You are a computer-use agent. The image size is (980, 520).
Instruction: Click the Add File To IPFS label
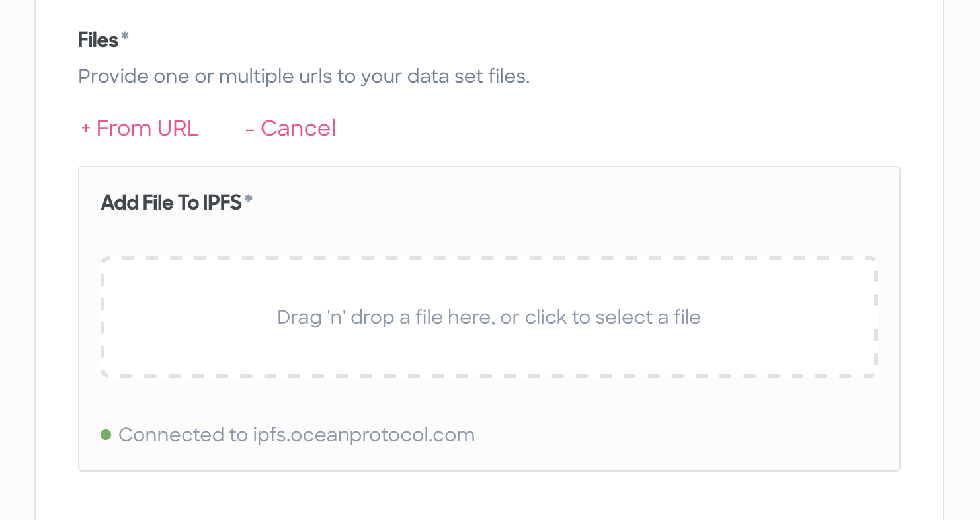click(x=171, y=202)
